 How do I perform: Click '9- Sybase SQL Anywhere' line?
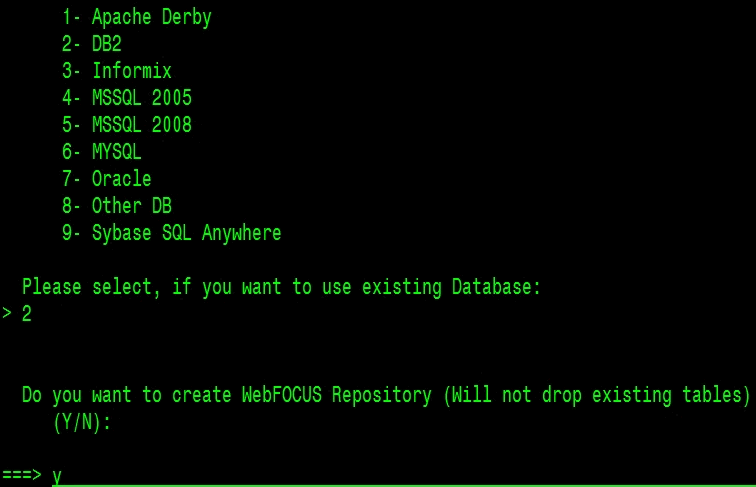point(172,233)
